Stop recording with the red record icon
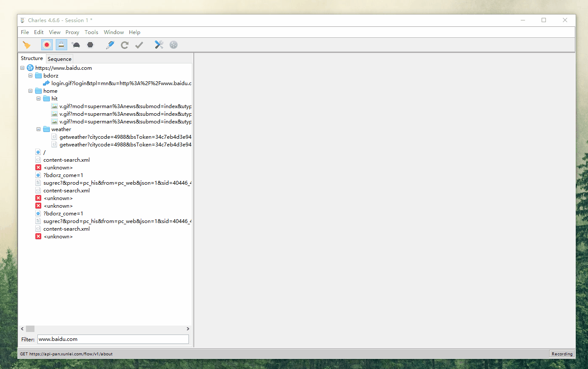This screenshot has height=369, width=588. click(47, 45)
